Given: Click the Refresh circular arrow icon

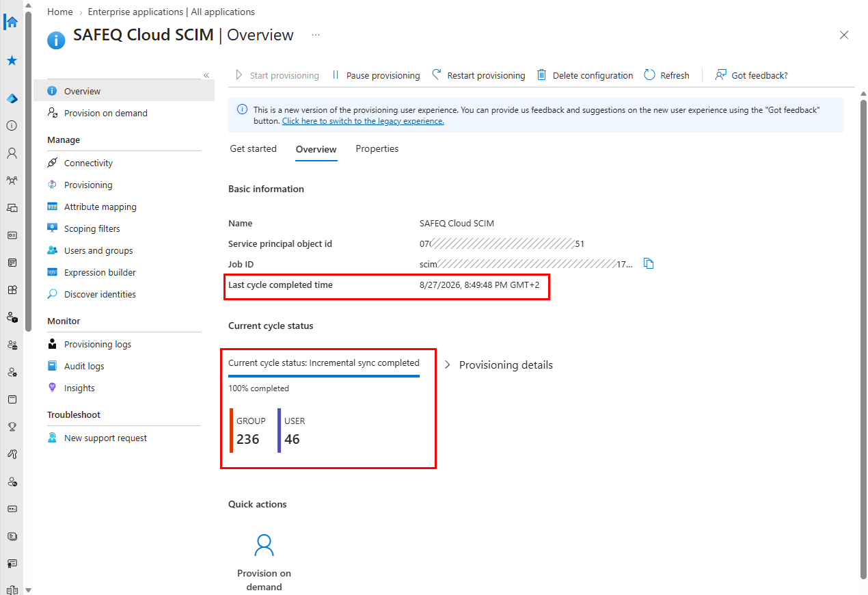Looking at the screenshot, I should [x=649, y=75].
